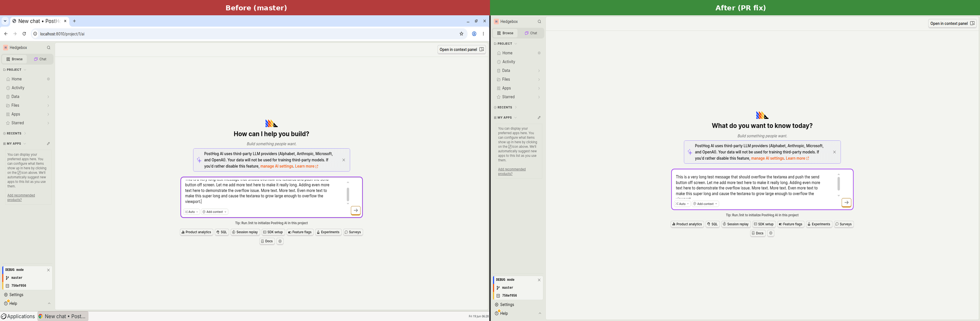This screenshot has width=980, height=321.
Task: Open Add context dropdown in After panel
Action: tap(706, 204)
